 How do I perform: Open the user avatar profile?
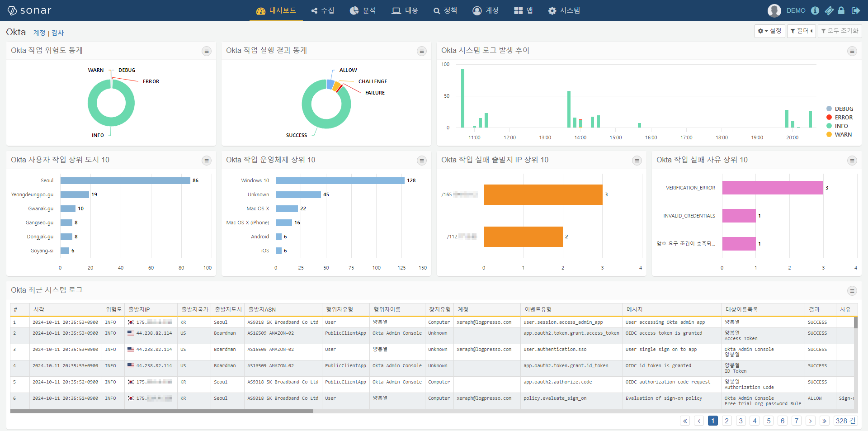pos(774,10)
